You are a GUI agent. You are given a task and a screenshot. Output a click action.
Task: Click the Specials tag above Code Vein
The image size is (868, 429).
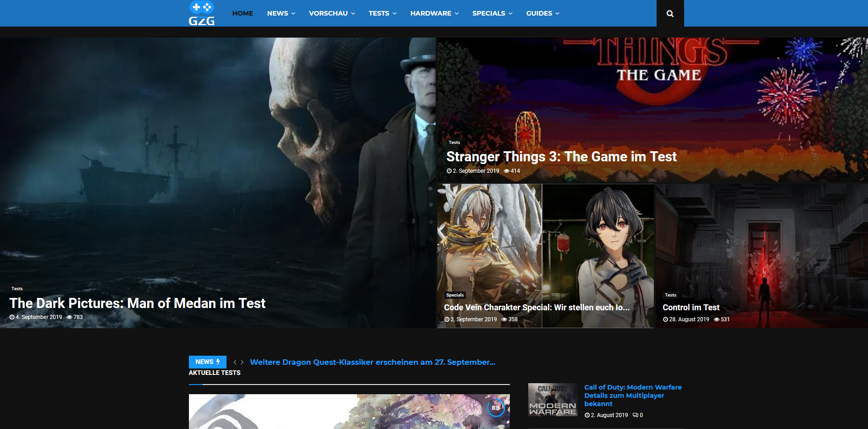tap(455, 295)
